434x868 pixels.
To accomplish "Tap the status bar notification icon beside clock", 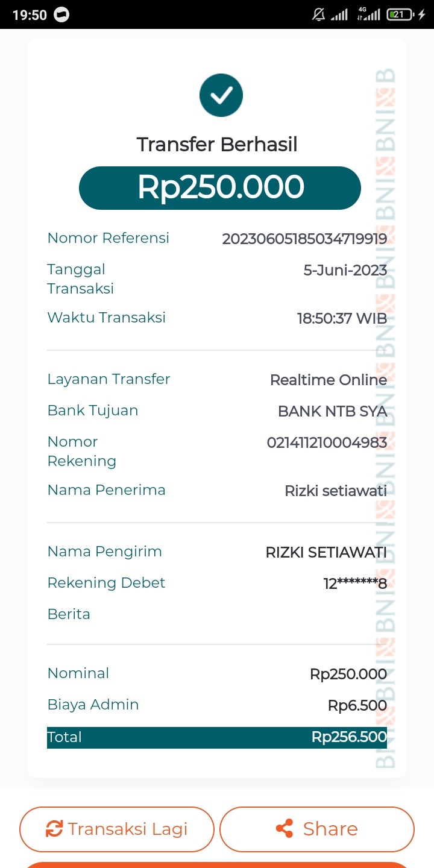I will (x=61, y=15).
